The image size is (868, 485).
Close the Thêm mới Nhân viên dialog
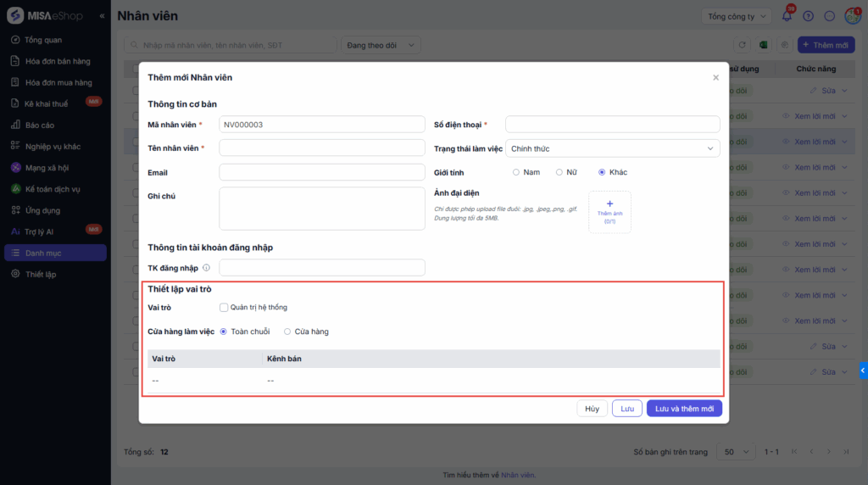pyautogui.click(x=715, y=77)
